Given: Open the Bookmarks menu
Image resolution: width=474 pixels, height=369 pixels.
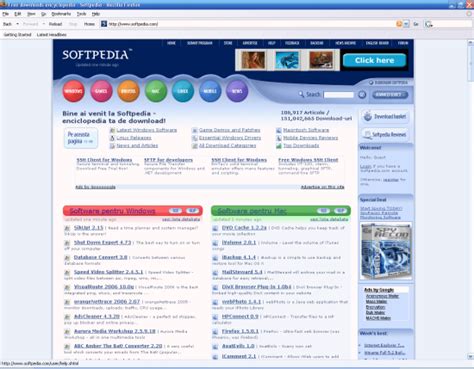Looking at the screenshot, I should coord(61,14).
